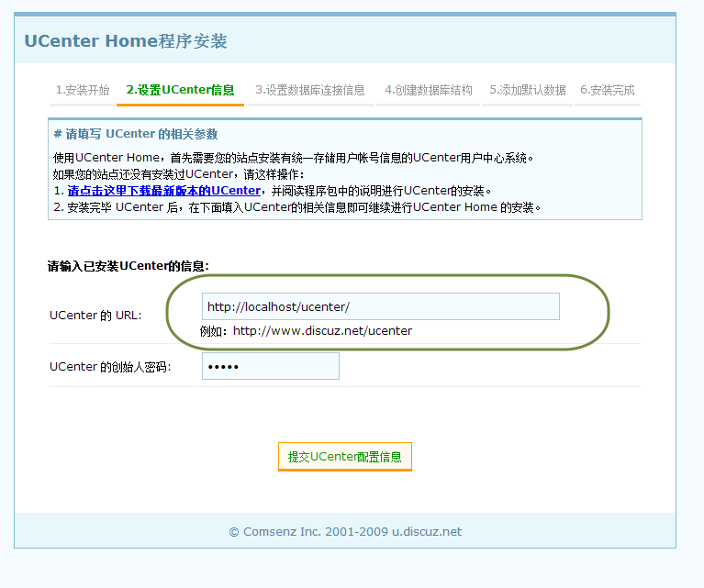Click the UCenter 的创始人密码: label
This screenshot has height=588, width=704.
pos(110,367)
